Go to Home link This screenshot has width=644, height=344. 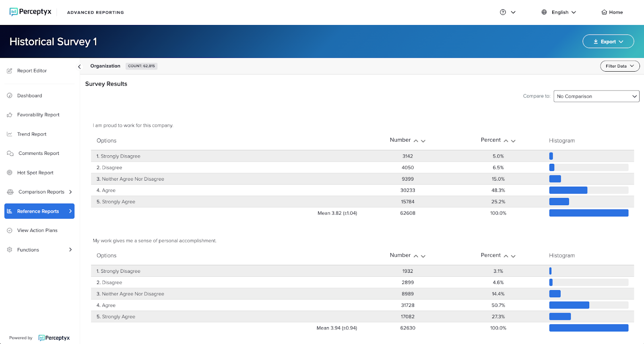point(616,12)
